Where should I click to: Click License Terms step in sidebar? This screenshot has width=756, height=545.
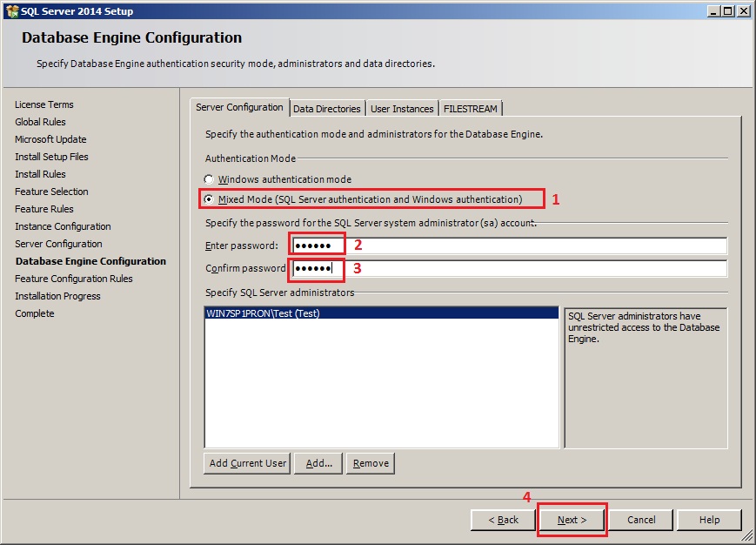coord(44,104)
